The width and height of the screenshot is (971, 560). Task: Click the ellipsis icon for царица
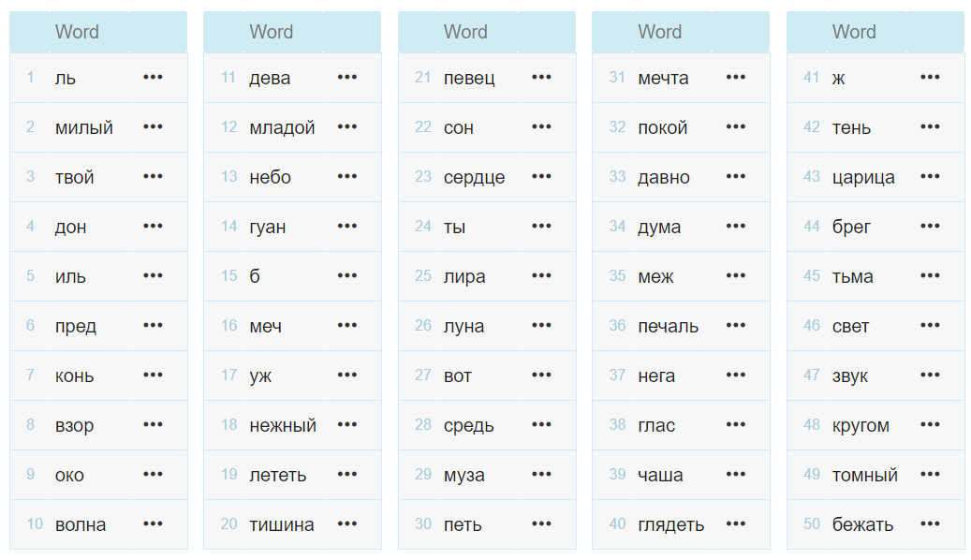930,176
